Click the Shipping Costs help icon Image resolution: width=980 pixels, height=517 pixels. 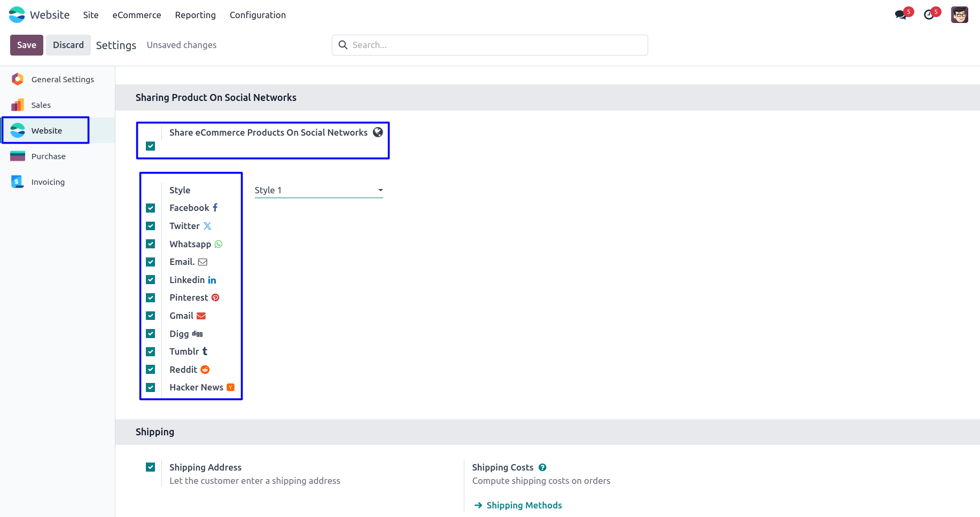(542, 467)
